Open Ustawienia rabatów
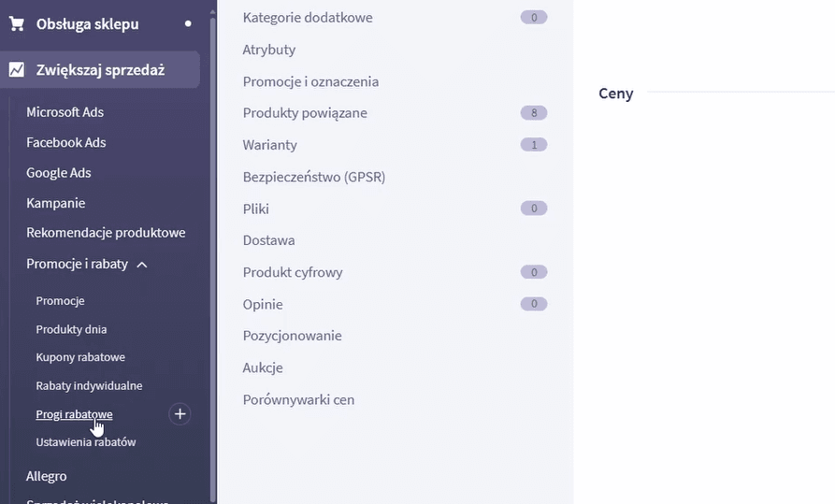This screenshot has height=504, width=835. pyautogui.click(x=86, y=442)
